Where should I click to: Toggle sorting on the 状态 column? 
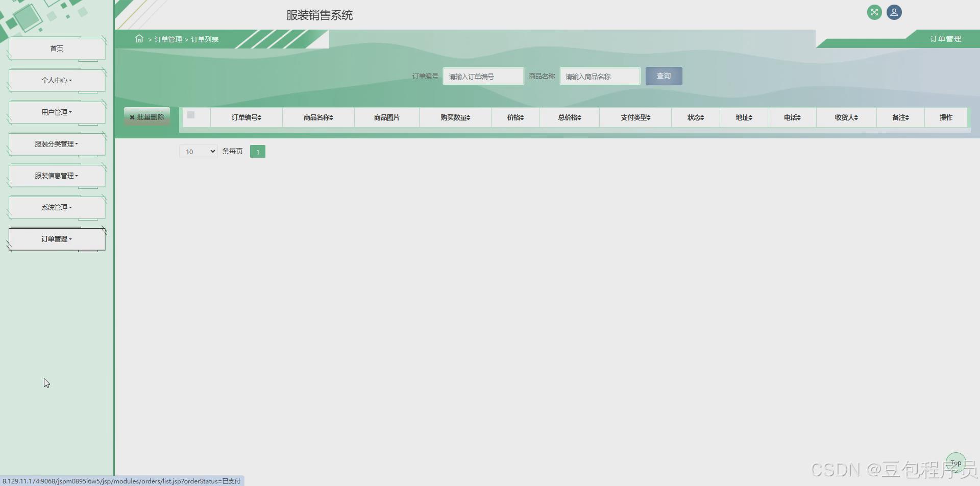tap(695, 117)
